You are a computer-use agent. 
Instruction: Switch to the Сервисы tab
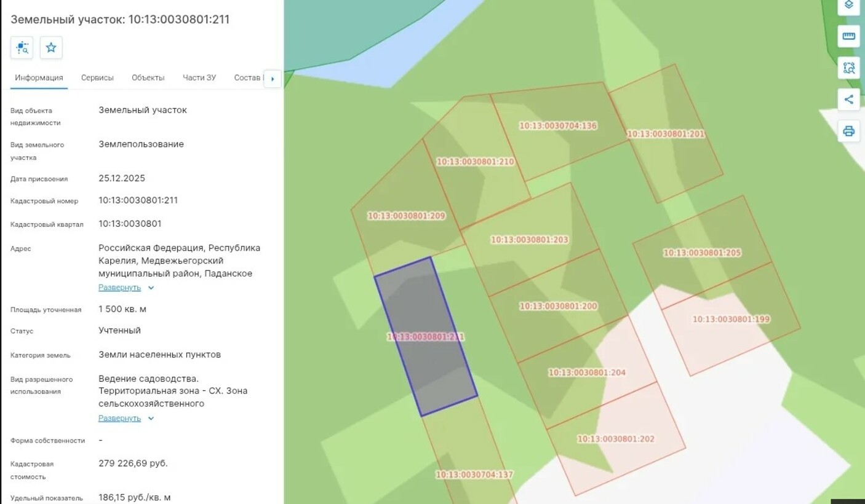(x=97, y=78)
